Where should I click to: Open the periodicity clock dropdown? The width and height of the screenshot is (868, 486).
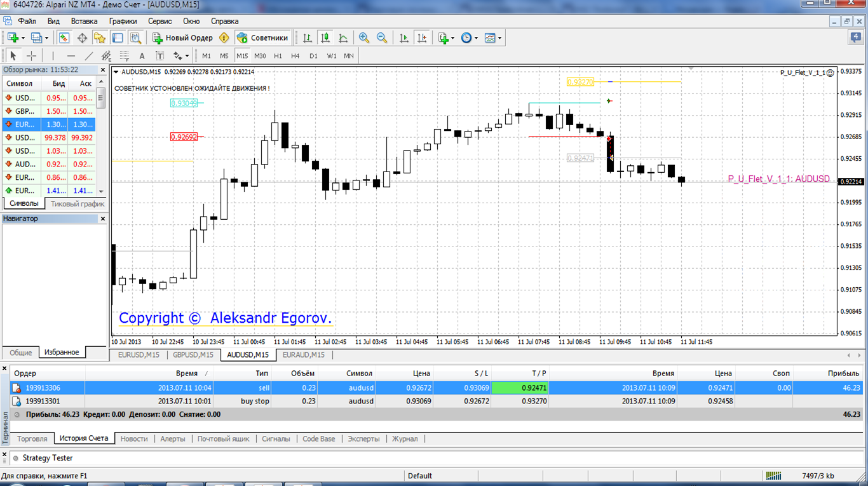[x=469, y=38]
